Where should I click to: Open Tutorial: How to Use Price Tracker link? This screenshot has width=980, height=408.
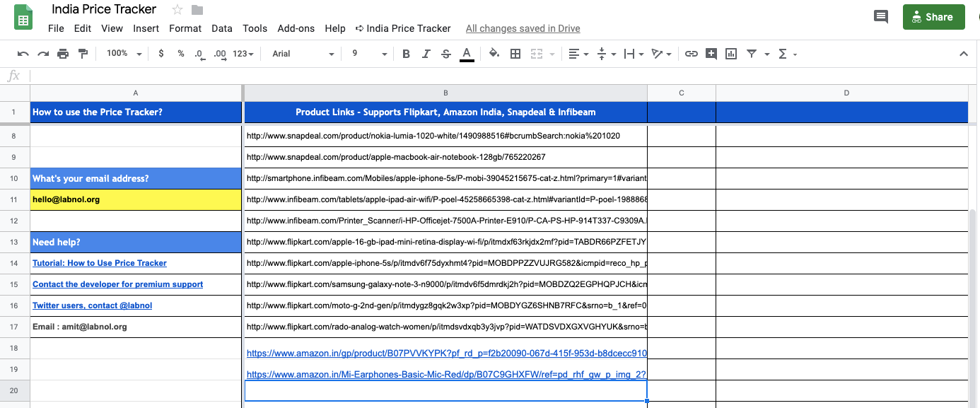point(99,263)
